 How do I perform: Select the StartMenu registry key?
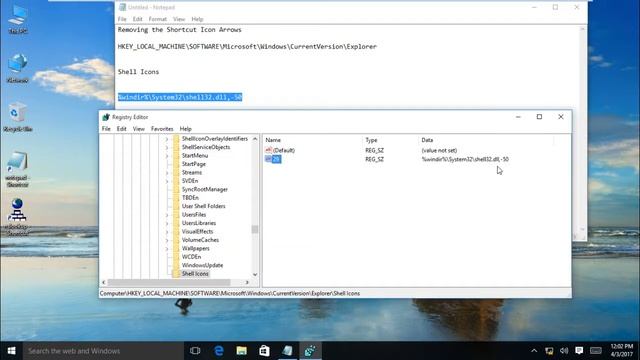point(195,156)
